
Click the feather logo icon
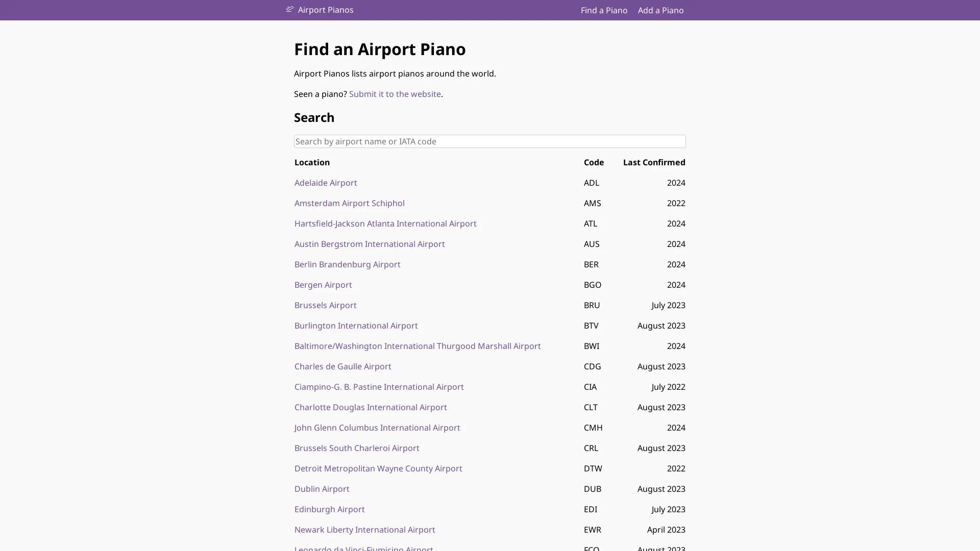coord(290,10)
